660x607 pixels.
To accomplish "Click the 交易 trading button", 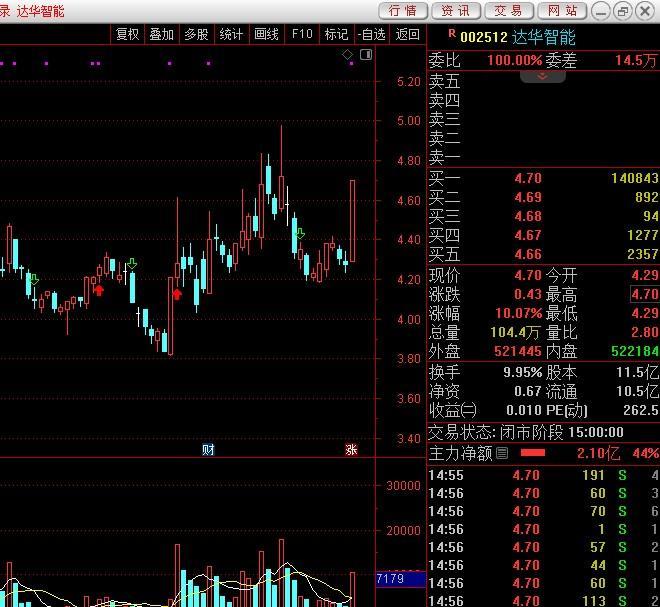I will (x=508, y=11).
